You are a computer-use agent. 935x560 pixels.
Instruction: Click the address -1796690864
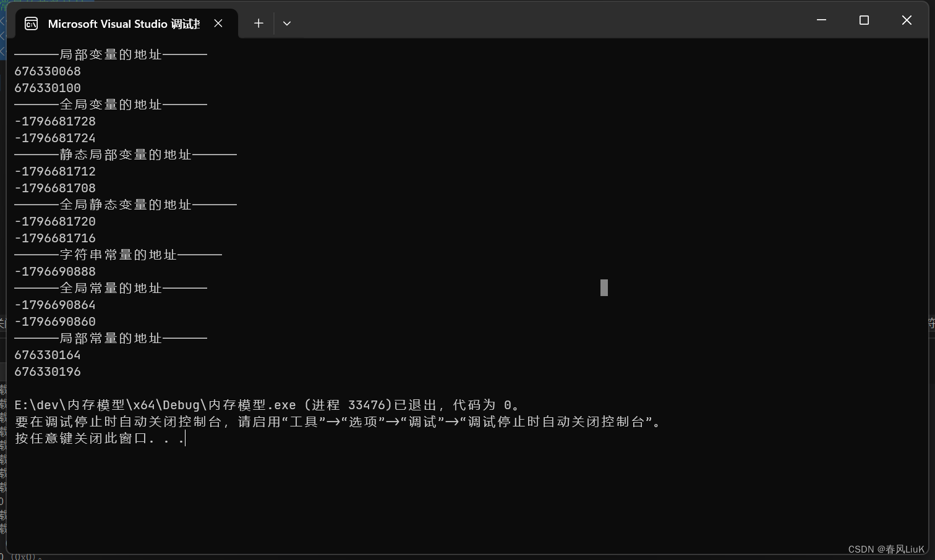click(x=55, y=305)
